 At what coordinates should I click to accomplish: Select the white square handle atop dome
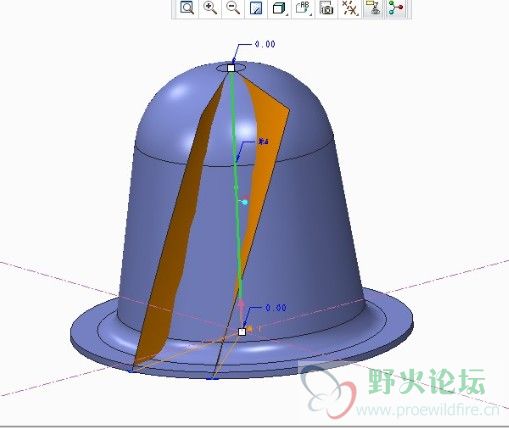click(231, 68)
